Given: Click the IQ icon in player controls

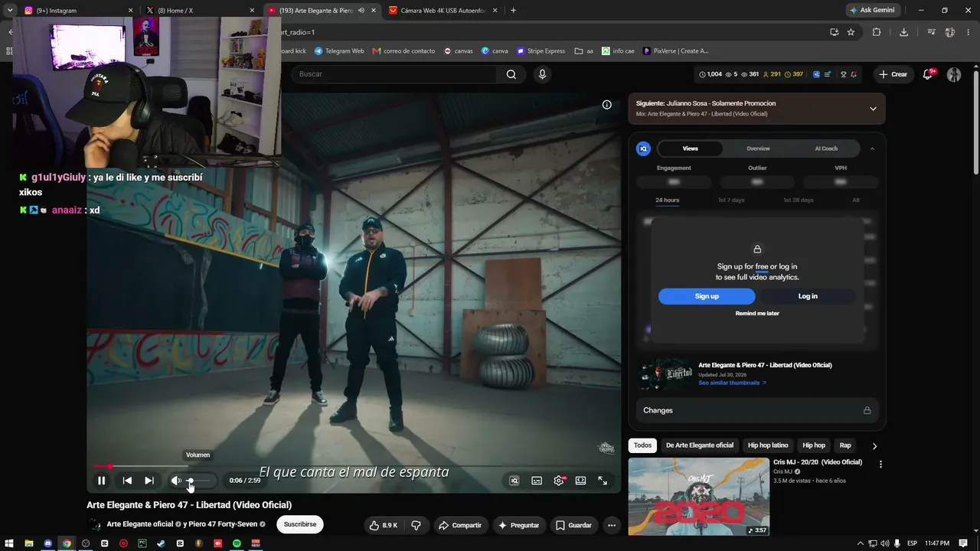Looking at the screenshot, I should pos(514,481).
